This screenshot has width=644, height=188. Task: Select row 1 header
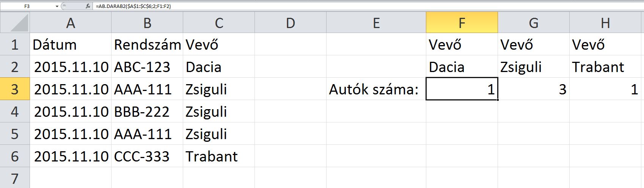(x=15, y=45)
